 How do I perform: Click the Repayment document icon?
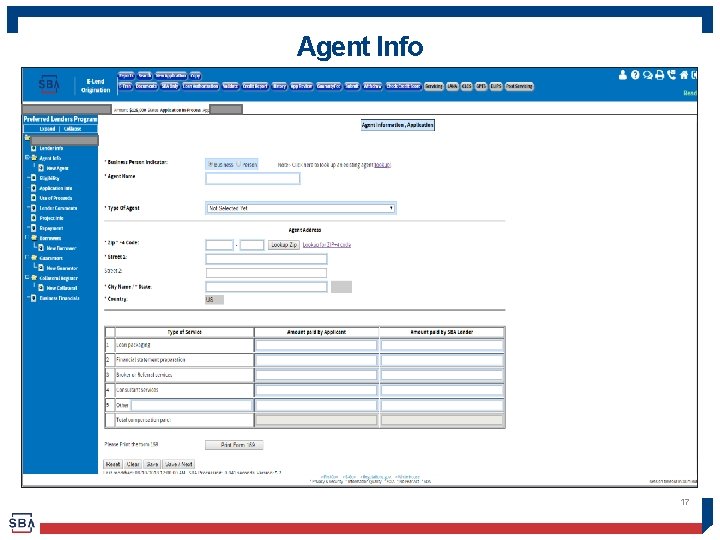click(x=34, y=228)
